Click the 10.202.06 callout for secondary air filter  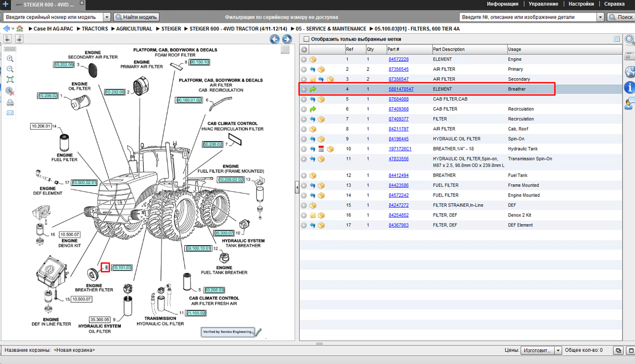[x=64, y=65]
